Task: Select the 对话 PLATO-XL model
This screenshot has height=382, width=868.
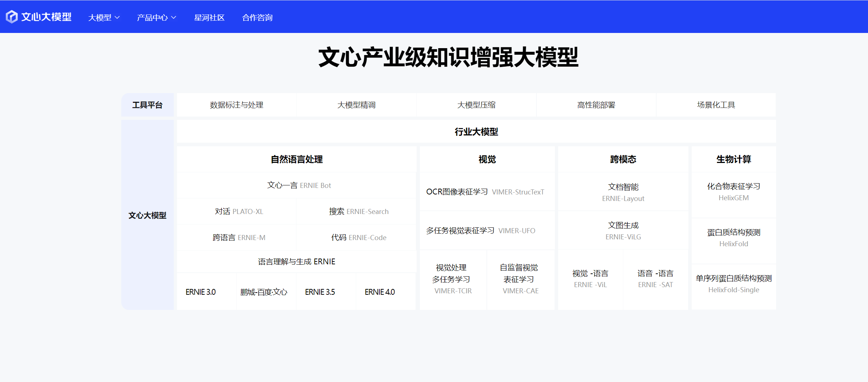Action: pyautogui.click(x=239, y=211)
